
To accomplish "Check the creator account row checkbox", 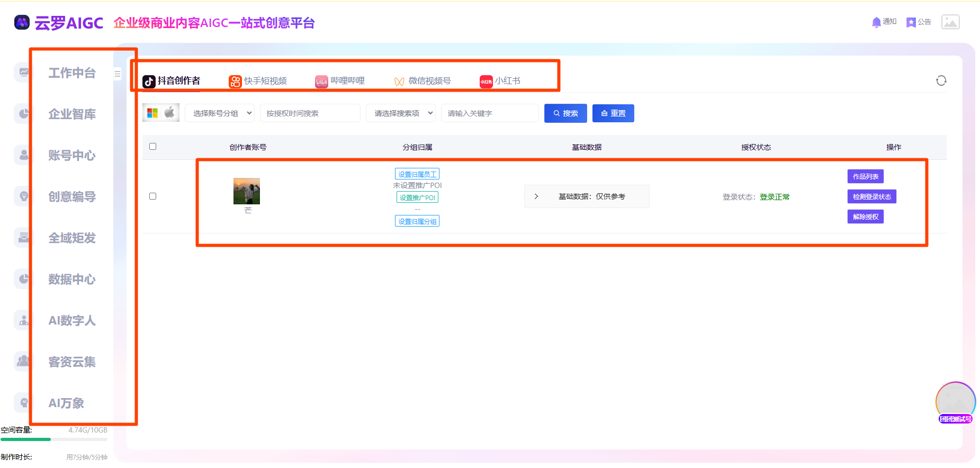I will 153,196.
